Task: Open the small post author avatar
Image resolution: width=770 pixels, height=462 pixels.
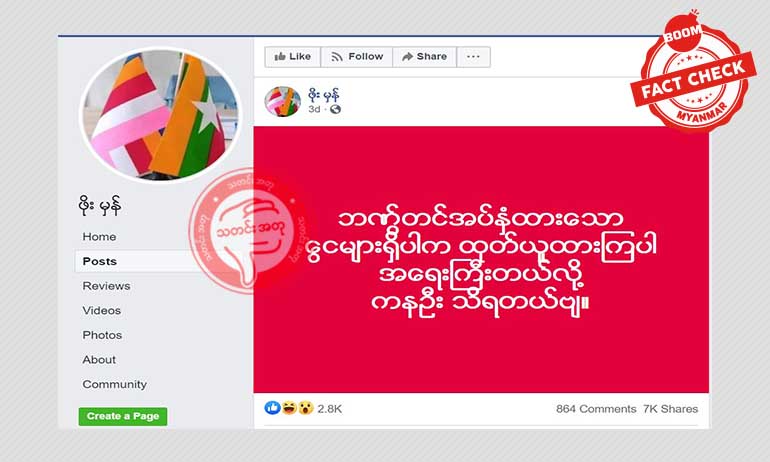Action: tap(282, 102)
